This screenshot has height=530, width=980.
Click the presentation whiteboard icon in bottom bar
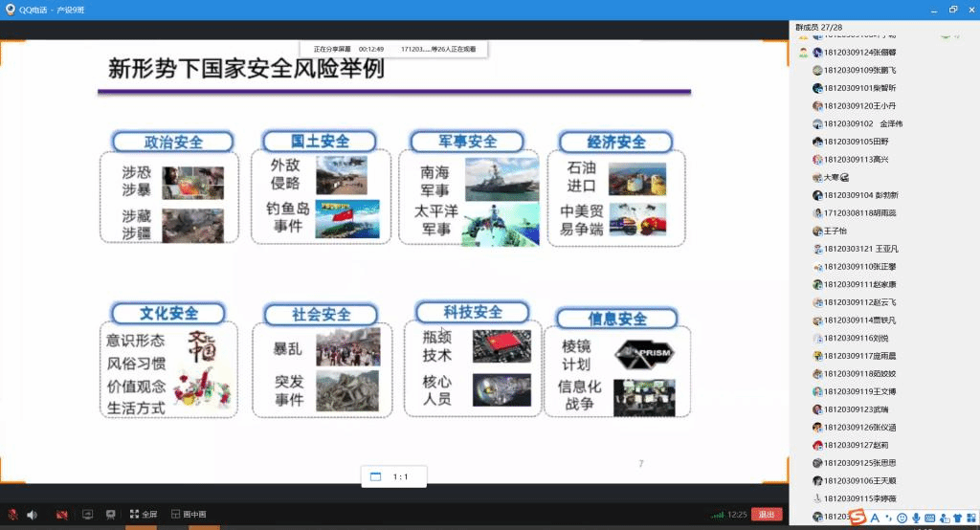[111, 515]
